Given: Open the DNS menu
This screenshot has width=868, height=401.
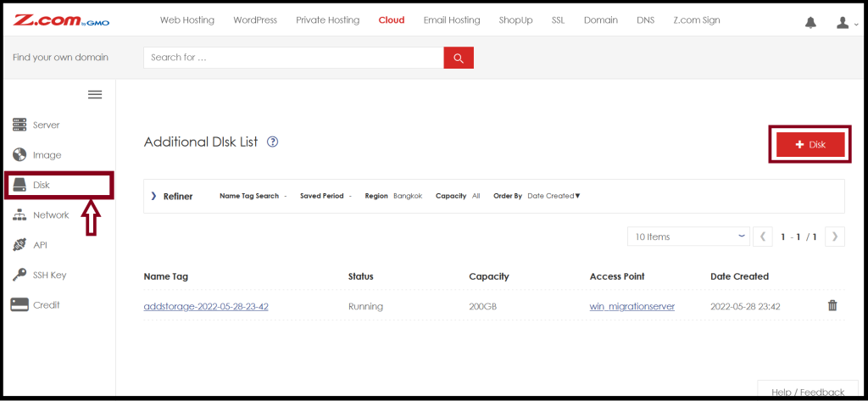Looking at the screenshot, I should coord(645,20).
